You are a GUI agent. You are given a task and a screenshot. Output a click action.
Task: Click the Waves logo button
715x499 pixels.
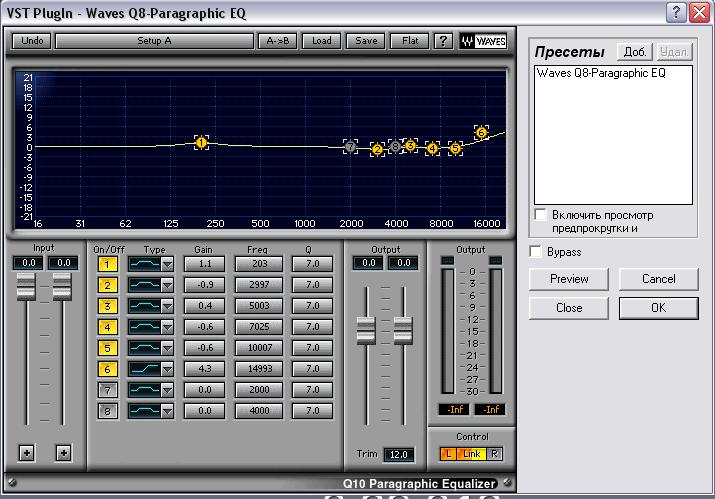point(483,41)
